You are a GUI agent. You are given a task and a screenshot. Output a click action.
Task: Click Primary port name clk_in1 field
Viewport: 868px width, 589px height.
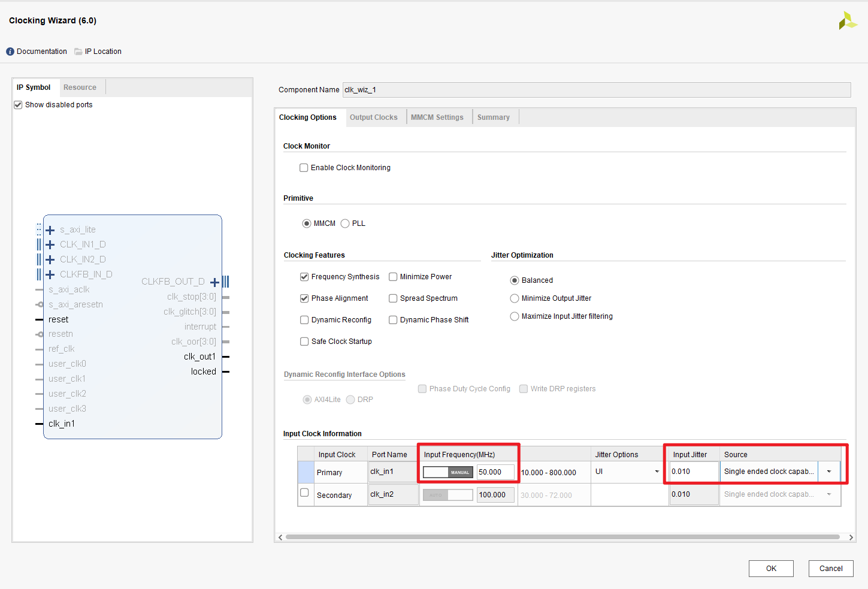pos(393,472)
